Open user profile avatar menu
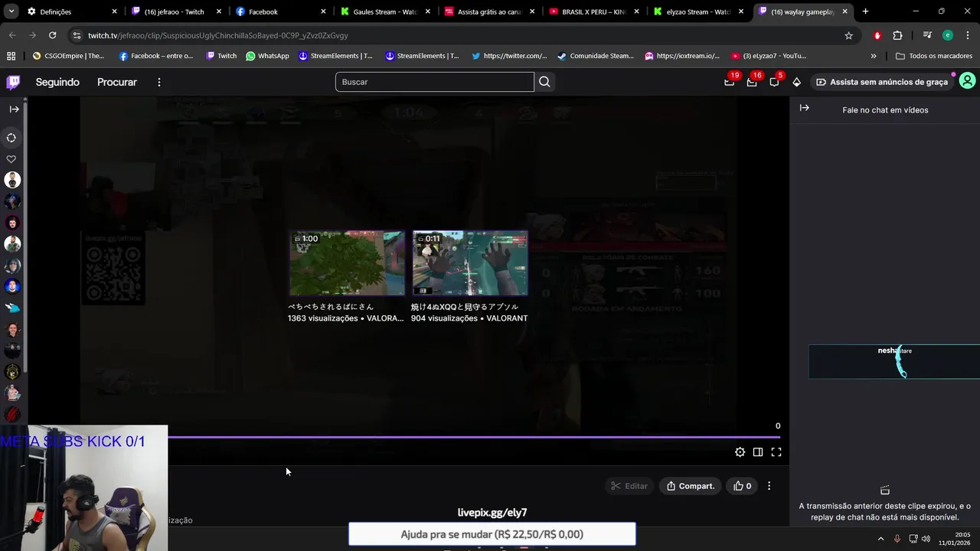Viewport: 980px width, 551px height. (967, 81)
